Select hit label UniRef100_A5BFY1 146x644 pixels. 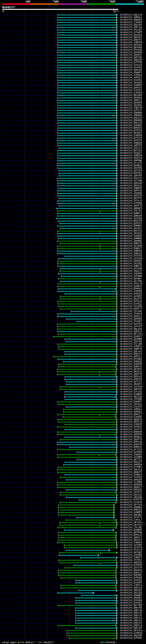(131, 349)
